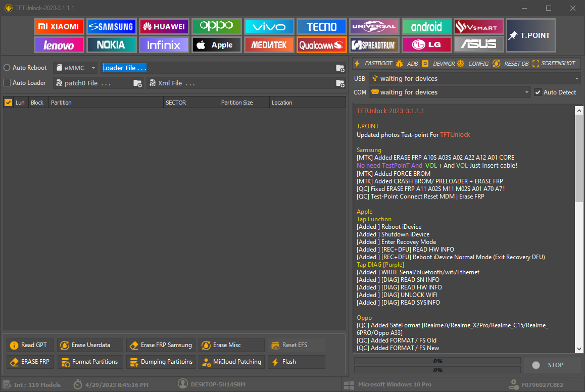Screen dimensions: 585x392
Task: Select the Auto Reboot radio button
Action: pos(7,68)
